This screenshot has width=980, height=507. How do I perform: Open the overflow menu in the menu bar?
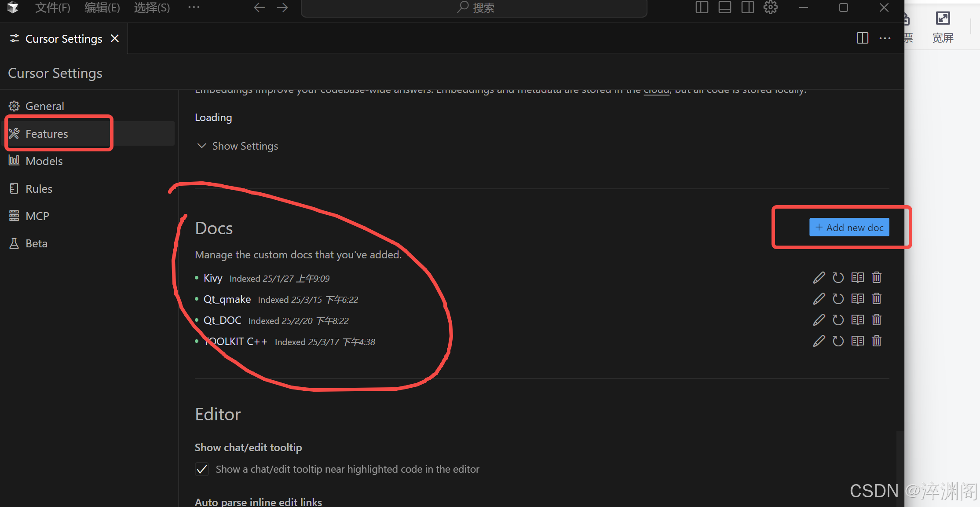click(x=194, y=7)
